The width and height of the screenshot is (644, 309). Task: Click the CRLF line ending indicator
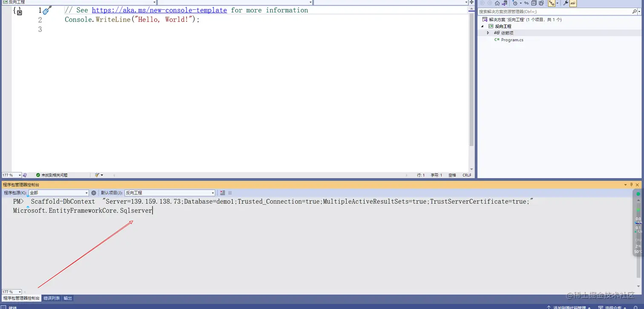[467, 175]
